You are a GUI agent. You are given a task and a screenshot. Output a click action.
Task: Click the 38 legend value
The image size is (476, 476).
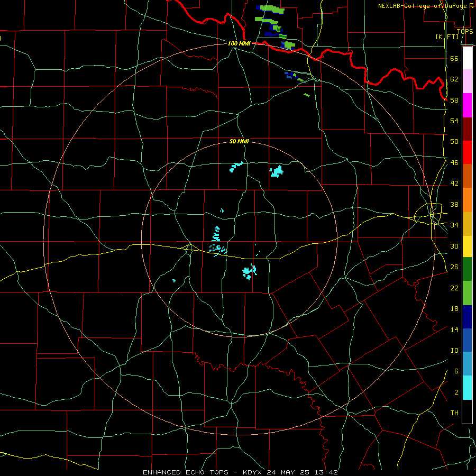[454, 204]
